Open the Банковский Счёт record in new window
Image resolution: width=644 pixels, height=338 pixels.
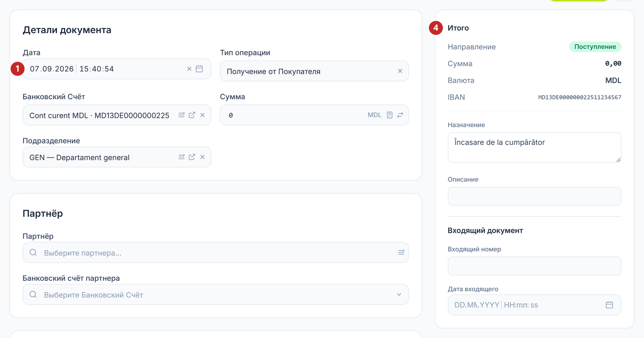pyautogui.click(x=192, y=115)
